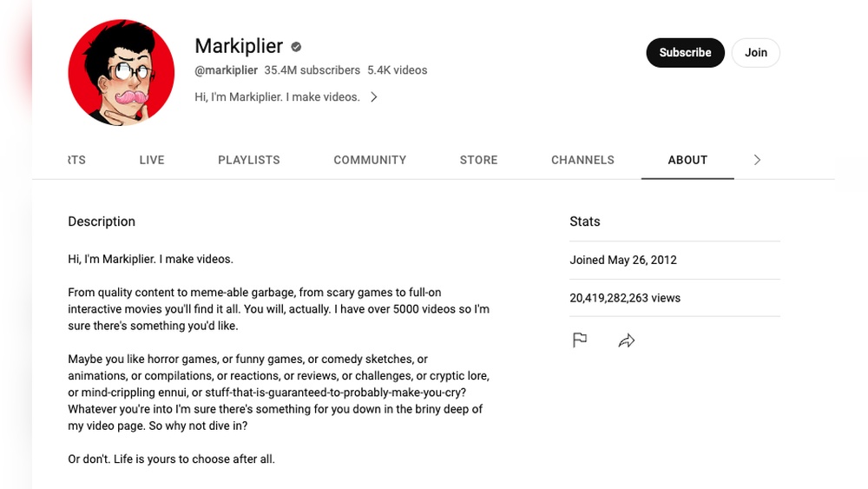The height and width of the screenshot is (489, 868).
Task: Click the 35.4M subscribers count
Action: (312, 70)
